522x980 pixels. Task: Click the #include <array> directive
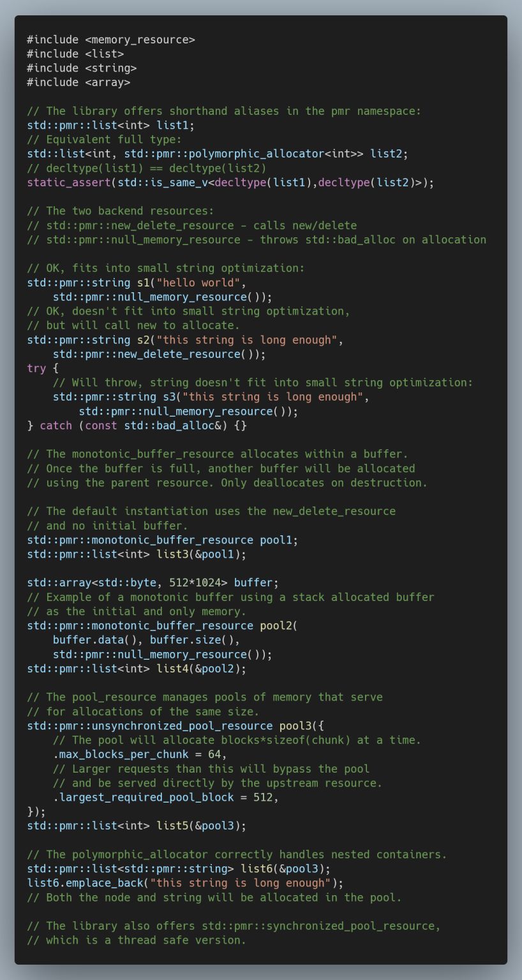coord(78,82)
